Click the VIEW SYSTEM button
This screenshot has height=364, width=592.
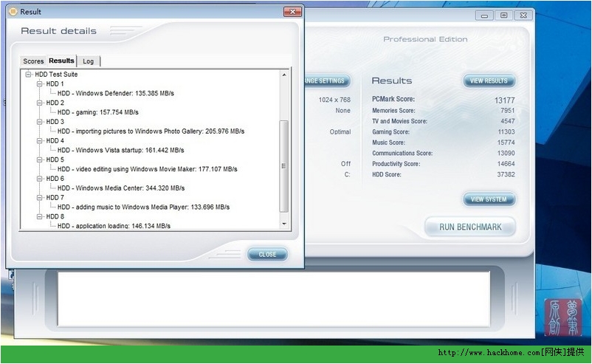489,199
